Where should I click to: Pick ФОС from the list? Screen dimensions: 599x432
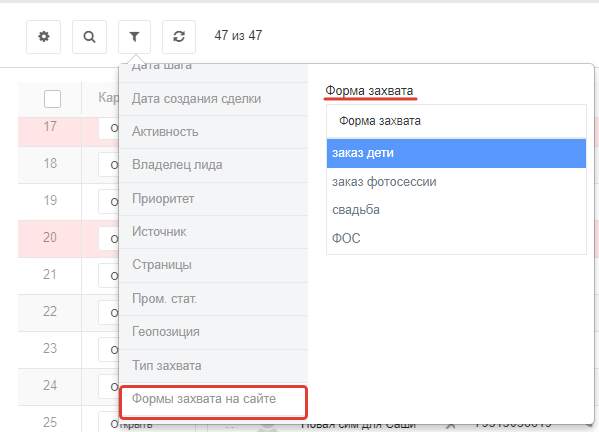click(x=456, y=238)
